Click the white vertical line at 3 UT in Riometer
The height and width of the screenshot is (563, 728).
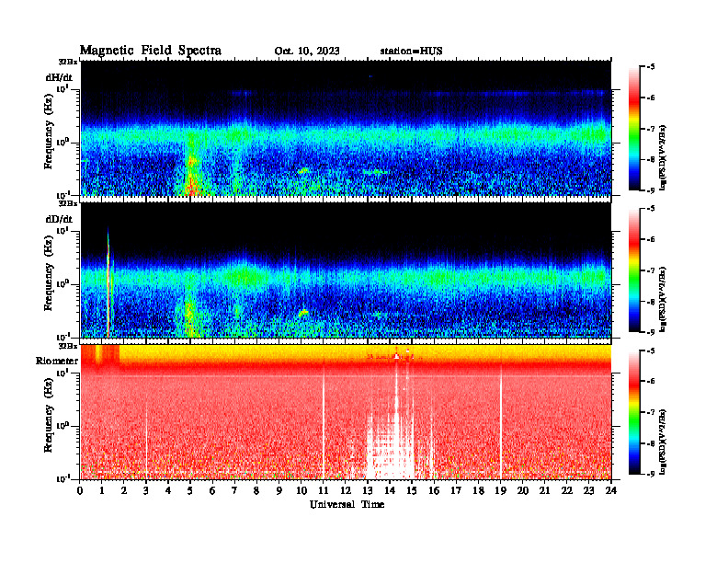146,442
